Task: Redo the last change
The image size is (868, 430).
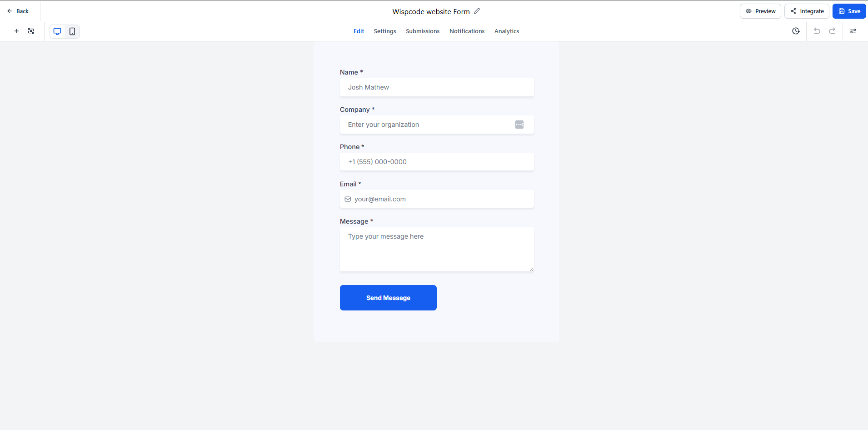Action: tap(832, 31)
